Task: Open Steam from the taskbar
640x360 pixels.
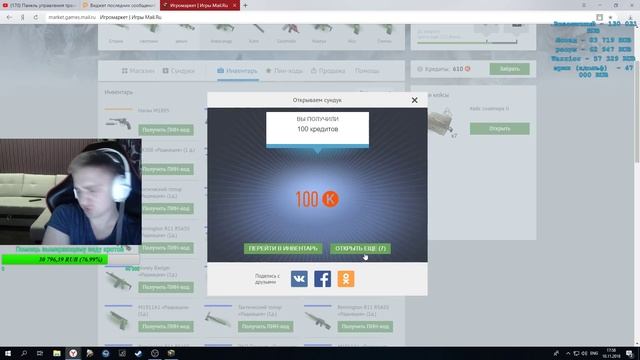Action: 138,353
